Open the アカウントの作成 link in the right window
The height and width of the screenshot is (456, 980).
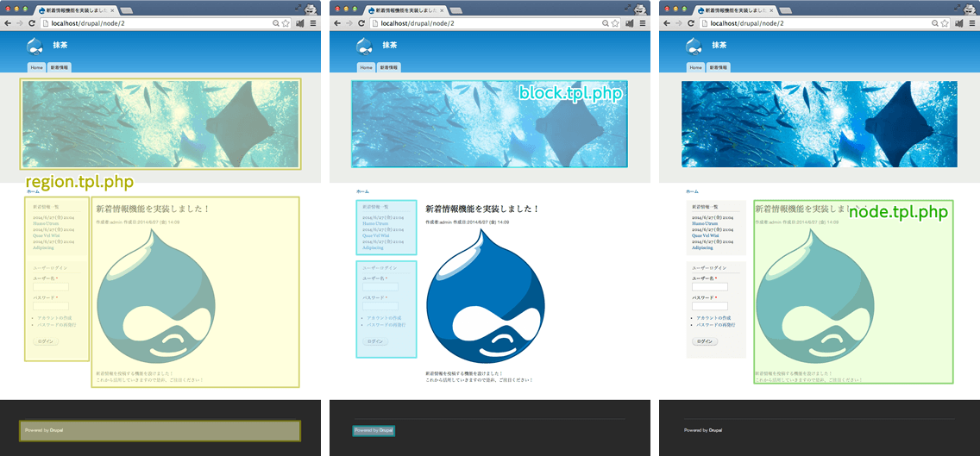[713, 318]
